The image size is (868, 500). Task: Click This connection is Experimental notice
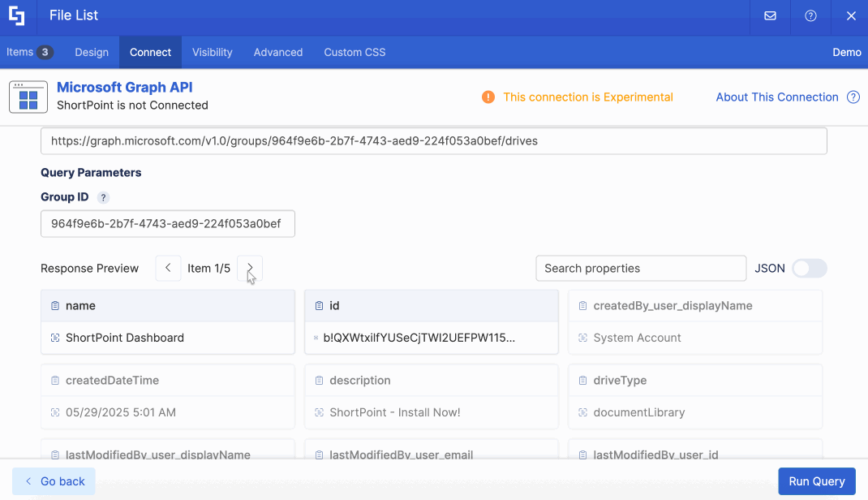588,97
